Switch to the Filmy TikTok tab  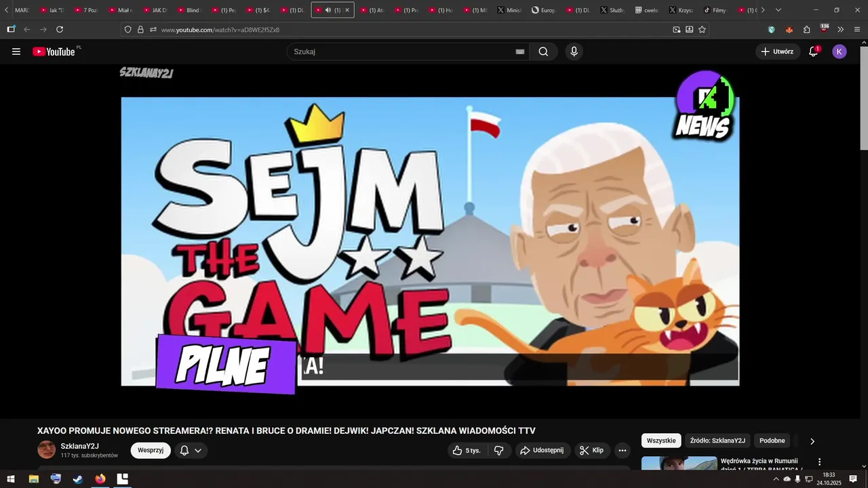tap(715, 10)
